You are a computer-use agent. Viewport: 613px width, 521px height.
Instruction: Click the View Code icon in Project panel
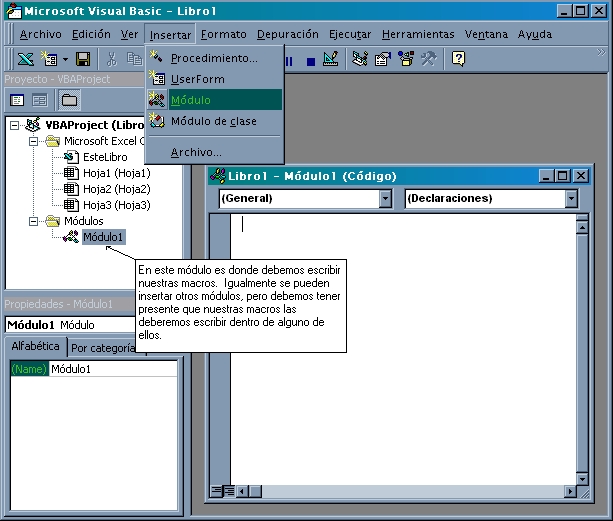[x=18, y=100]
